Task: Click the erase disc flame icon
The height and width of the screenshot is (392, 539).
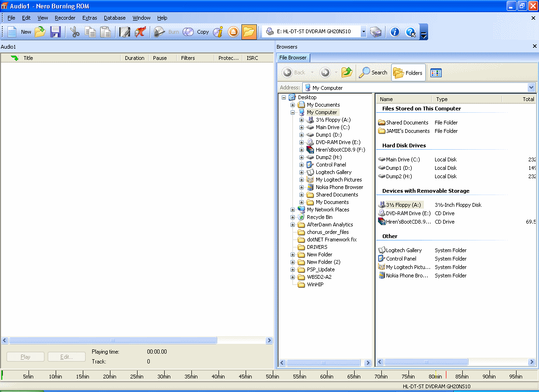Action: point(140,32)
